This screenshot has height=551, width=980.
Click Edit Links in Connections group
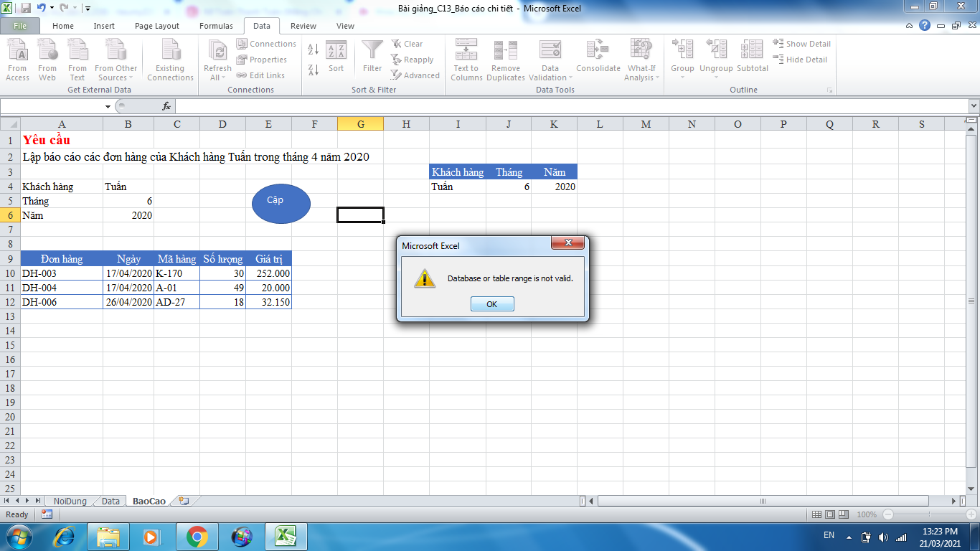pyautogui.click(x=260, y=75)
